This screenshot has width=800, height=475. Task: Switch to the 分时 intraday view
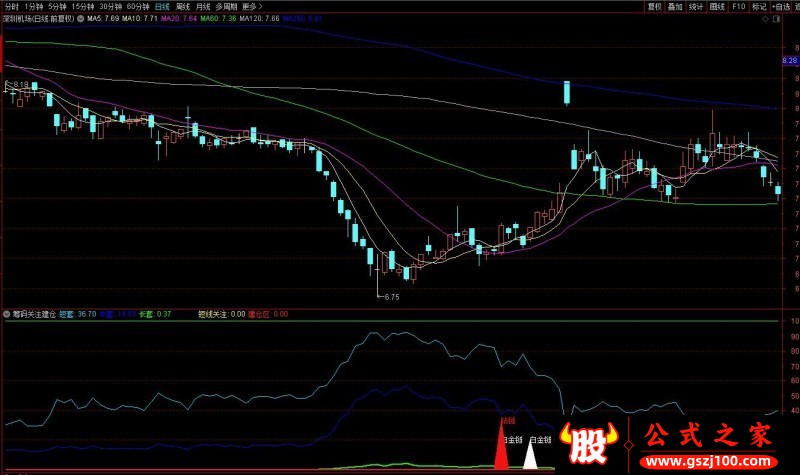[x=11, y=7]
